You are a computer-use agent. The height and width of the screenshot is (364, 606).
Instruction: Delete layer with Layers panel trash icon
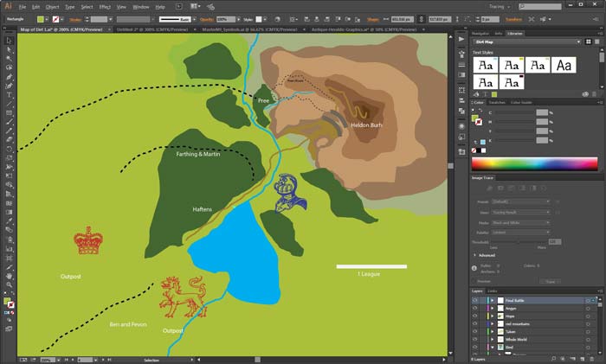tap(594, 360)
